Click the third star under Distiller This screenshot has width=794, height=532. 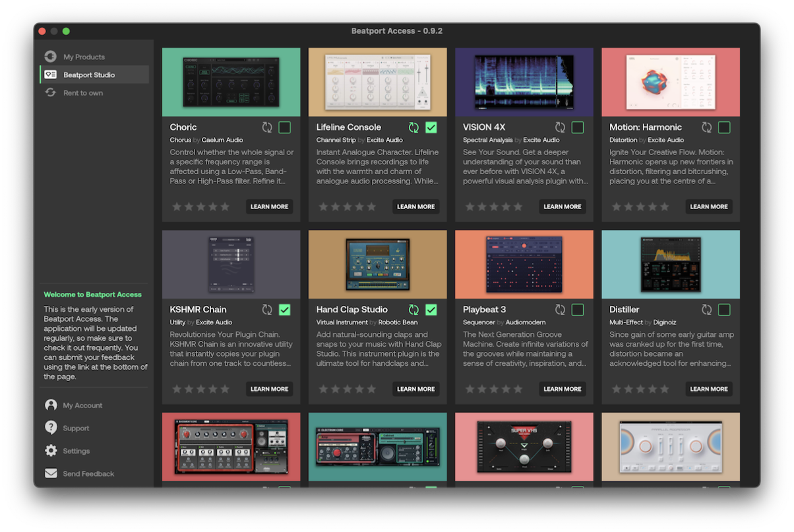[640, 389]
